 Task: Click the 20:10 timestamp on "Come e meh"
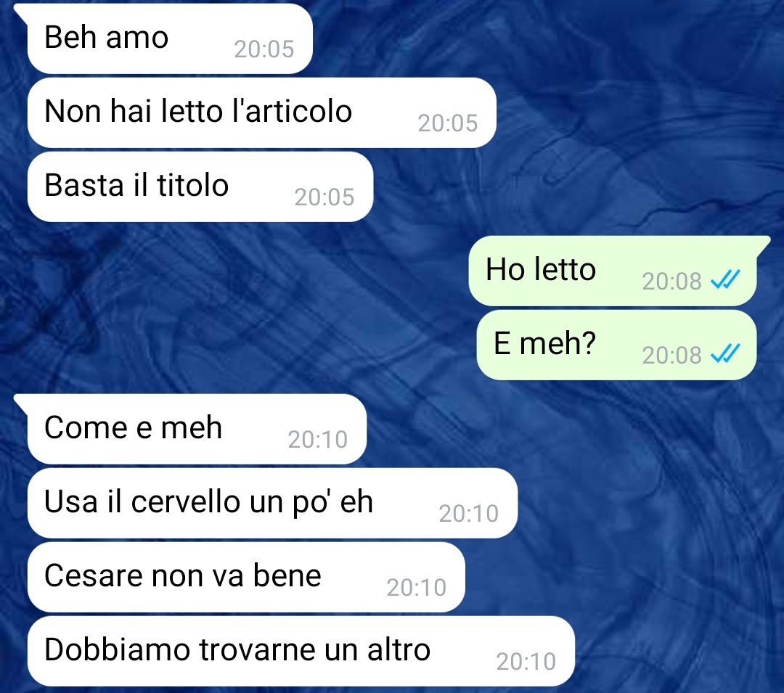(x=317, y=439)
